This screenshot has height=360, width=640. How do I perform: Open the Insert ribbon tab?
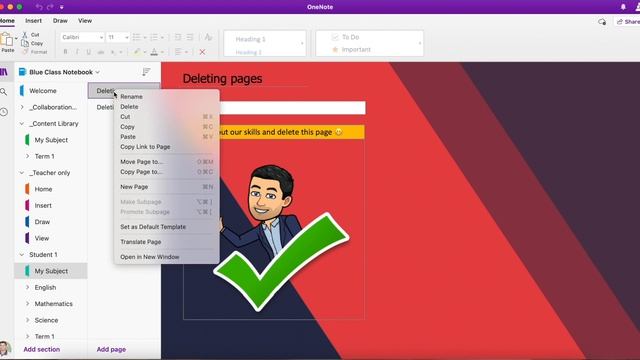tap(33, 20)
